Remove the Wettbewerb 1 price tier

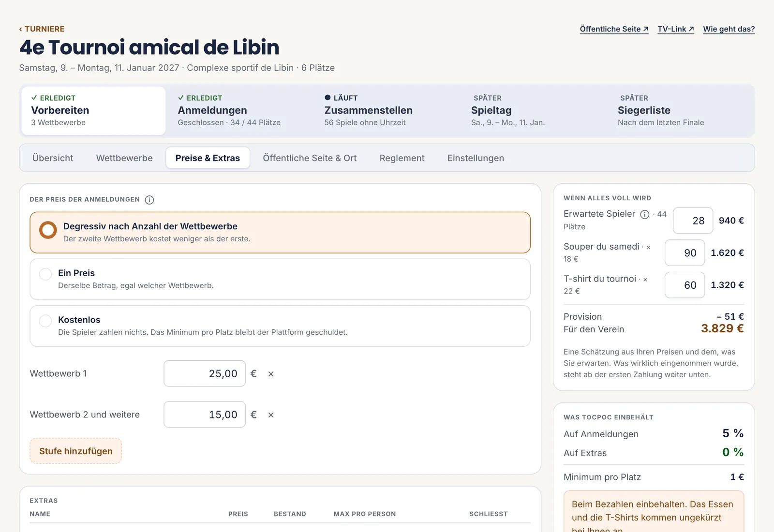[271, 374]
